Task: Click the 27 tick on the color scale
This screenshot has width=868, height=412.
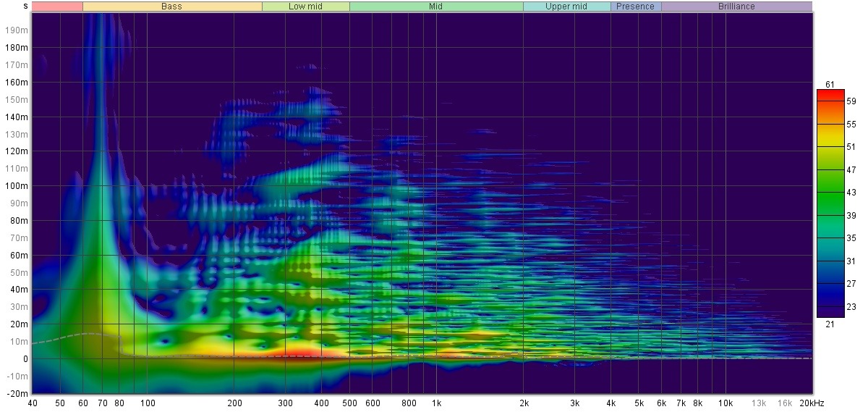Action: coord(851,284)
